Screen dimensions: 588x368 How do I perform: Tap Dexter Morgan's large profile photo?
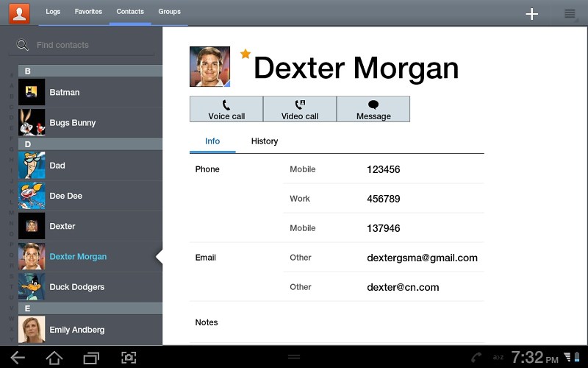pos(209,67)
